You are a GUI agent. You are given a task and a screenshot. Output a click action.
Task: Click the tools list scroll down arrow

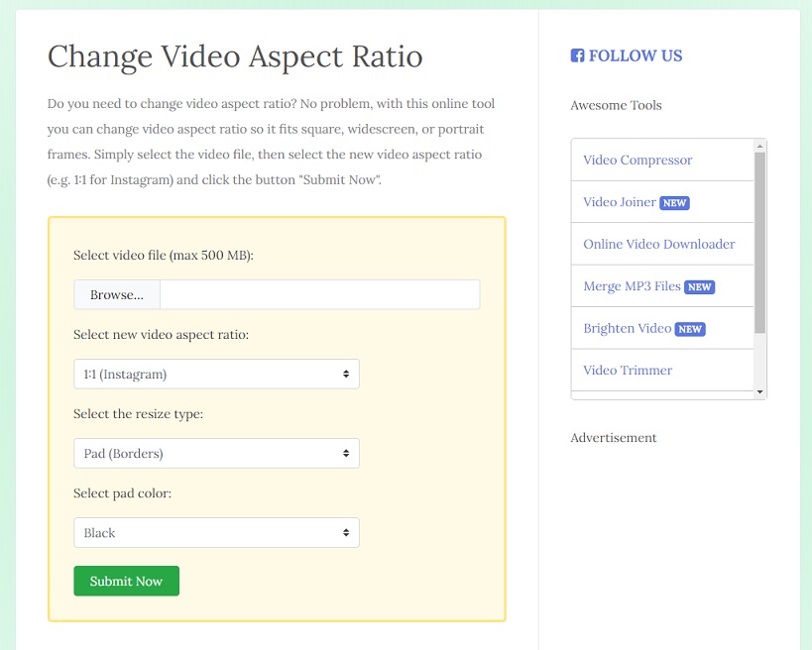(x=759, y=391)
